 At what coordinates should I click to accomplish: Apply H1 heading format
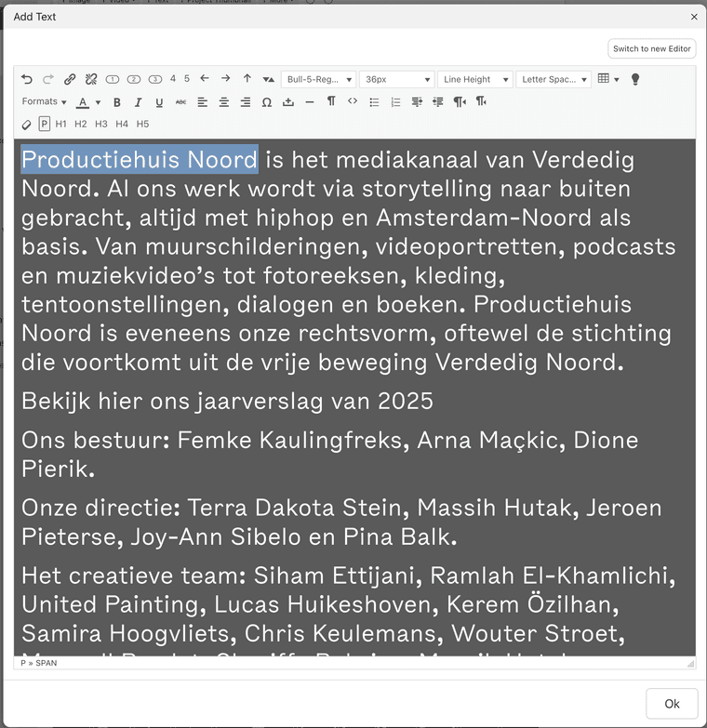coord(60,124)
